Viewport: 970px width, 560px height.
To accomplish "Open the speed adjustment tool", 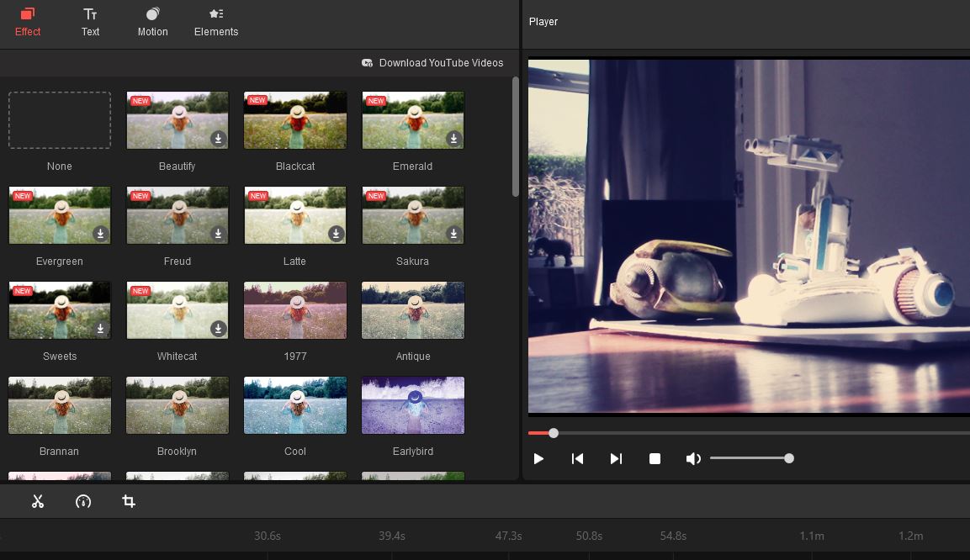I will 82,501.
